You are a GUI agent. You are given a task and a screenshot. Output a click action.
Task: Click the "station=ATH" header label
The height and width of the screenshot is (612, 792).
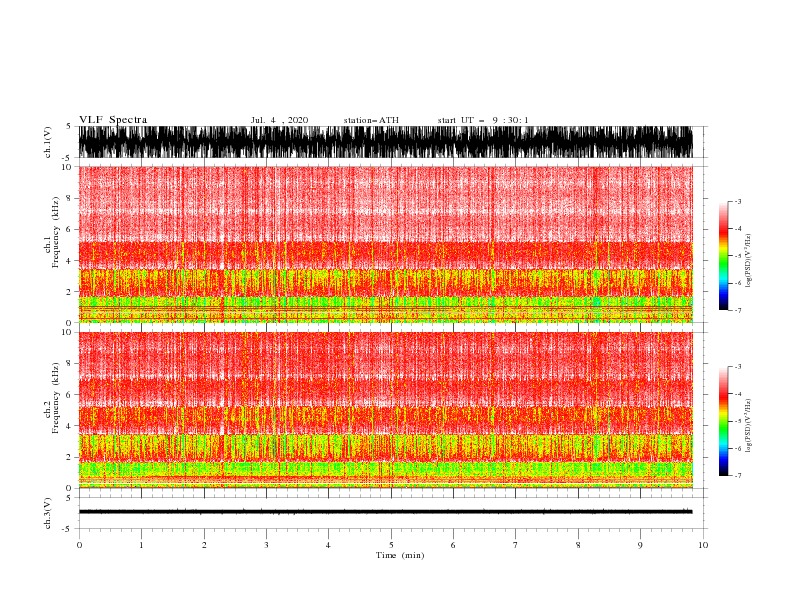371,120
